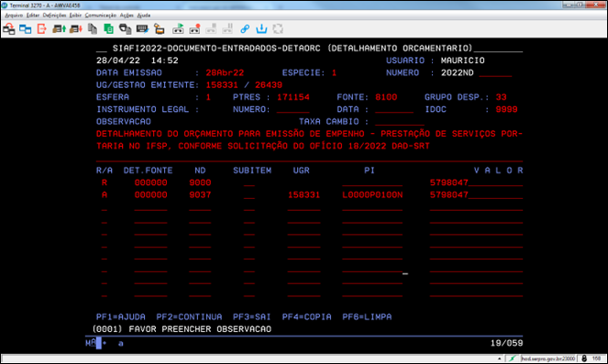This screenshot has height=364, width=608.
Task: Click the padlock security icon in status bar
Action: point(584,358)
